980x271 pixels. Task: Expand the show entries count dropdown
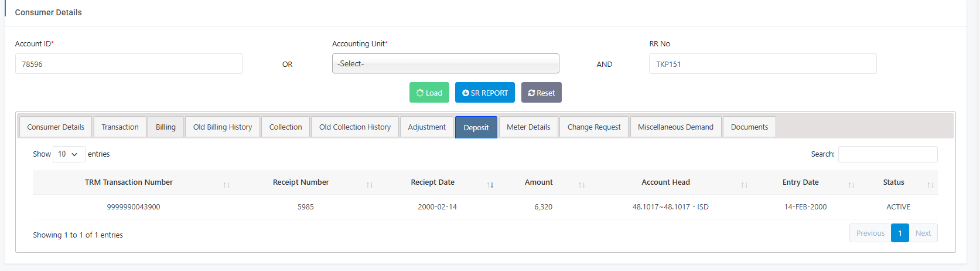coord(69,154)
